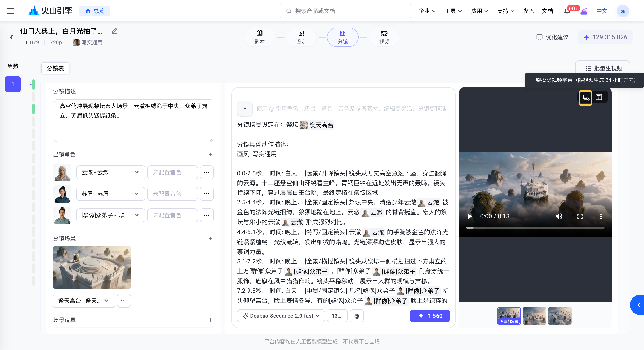This screenshot has height=350, width=644.
Task: Click the 火山引擎 logo
Action: click(x=50, y=11)
